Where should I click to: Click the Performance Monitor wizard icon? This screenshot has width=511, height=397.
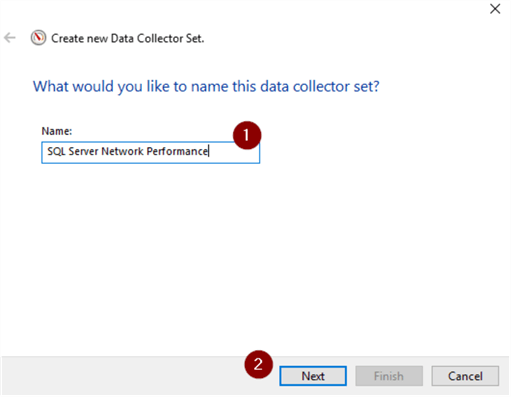tap(38, 38)
